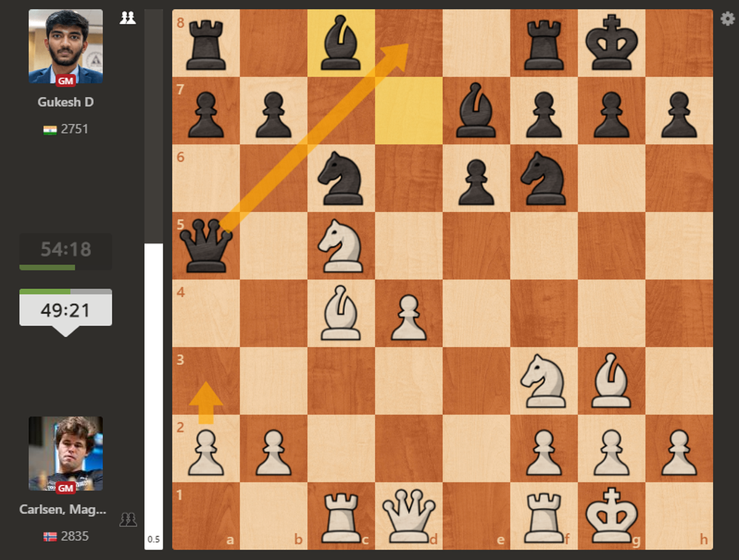Open Gukesh D player name link
The height and width of the screenshot is (560, 739).
coord(66,102)
